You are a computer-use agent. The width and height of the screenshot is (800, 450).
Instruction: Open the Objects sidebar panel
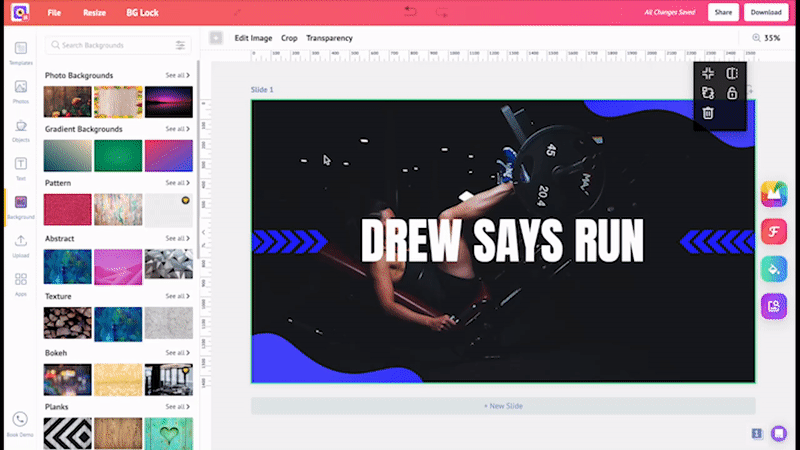click(x=20, y=131)
